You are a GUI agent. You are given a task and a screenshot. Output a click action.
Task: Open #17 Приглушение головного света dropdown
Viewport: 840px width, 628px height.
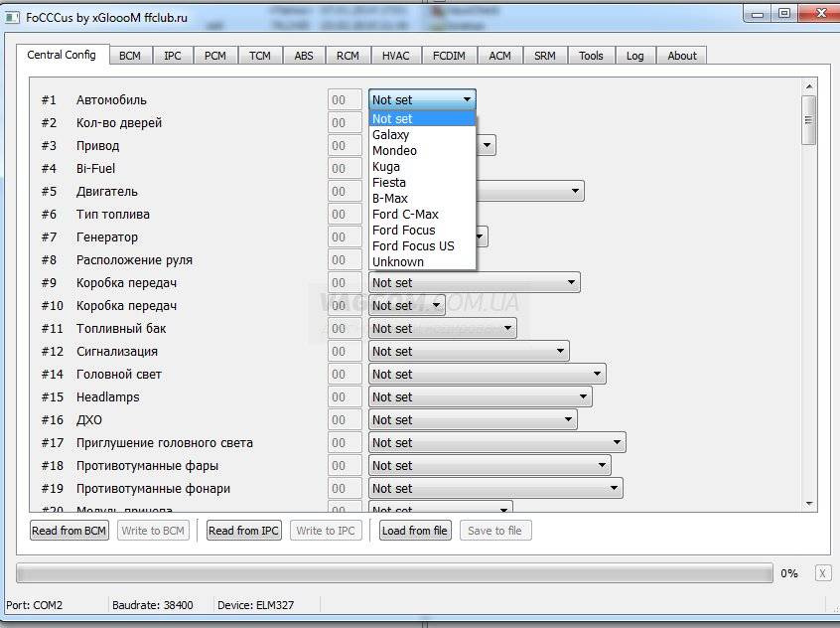click(x=497, y=443)
